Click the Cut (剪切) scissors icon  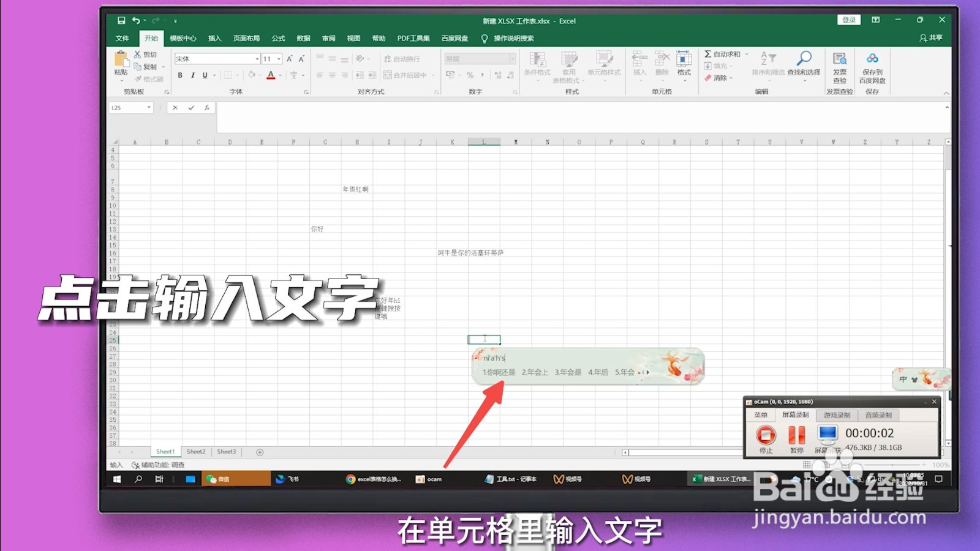(x=137, y=54)
